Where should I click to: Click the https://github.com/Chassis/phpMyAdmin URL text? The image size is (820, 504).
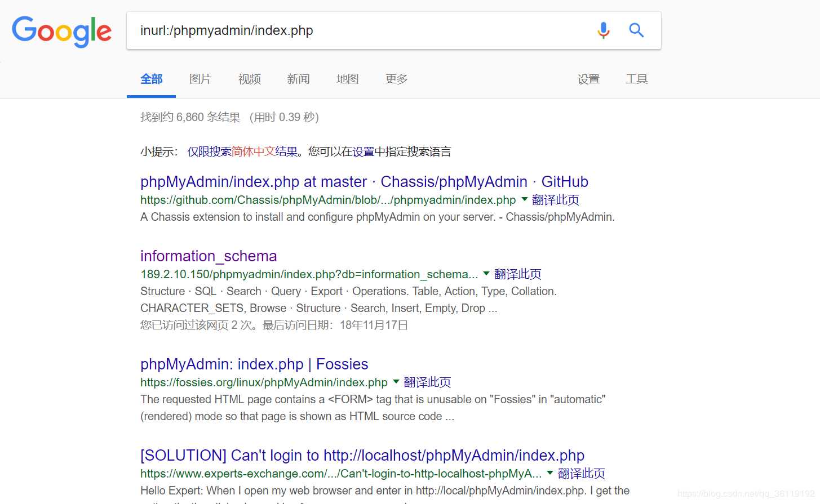point(328,200)
